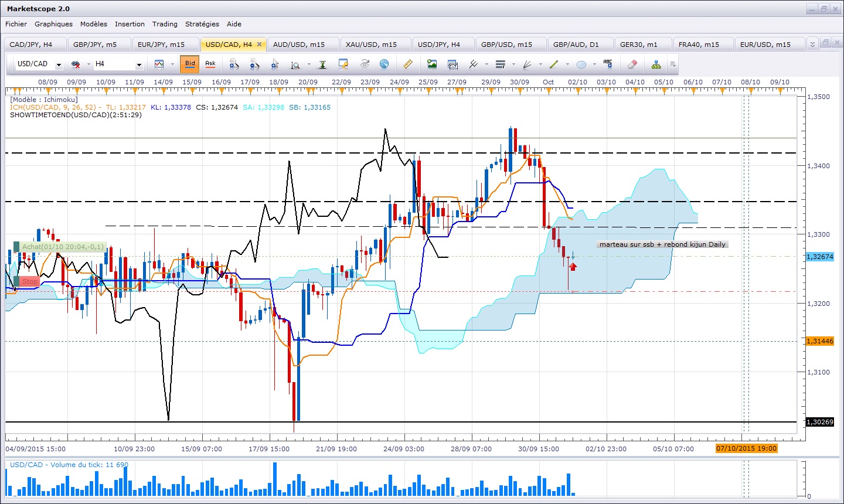Open the H4 timeframe dropdown
844x504 pixels.
[x=139, y=64]
